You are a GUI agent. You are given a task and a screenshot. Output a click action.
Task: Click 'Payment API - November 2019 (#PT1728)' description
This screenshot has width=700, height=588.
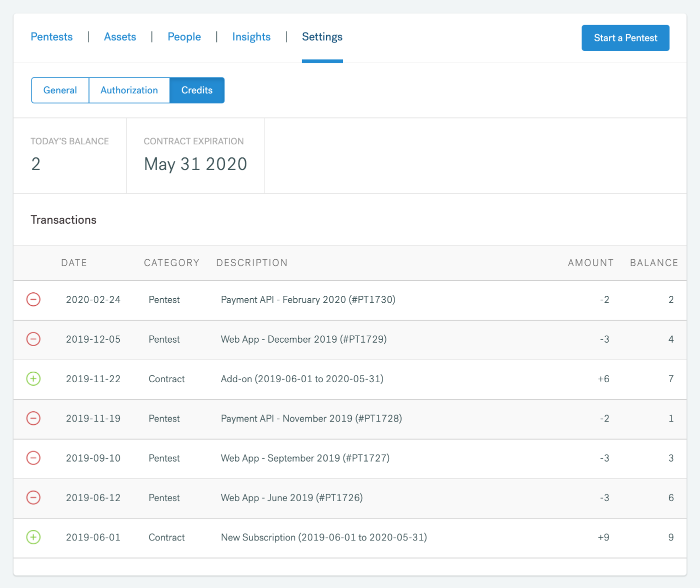(311, 419)
